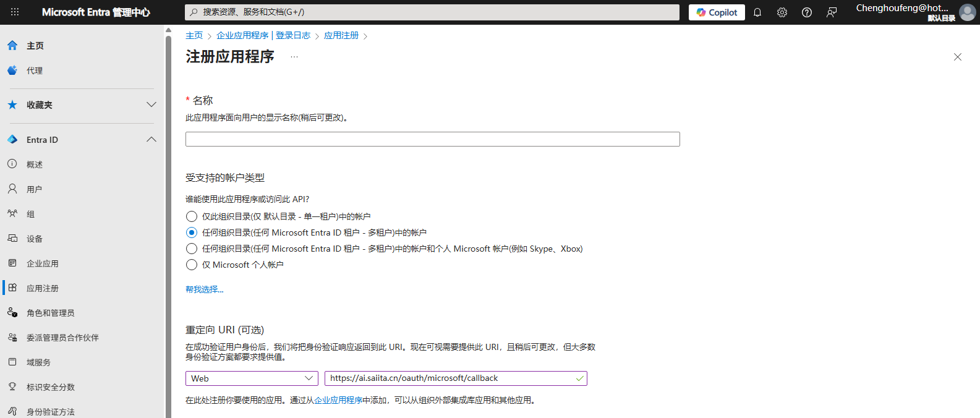The width and height of the screenshot is (980, 418).
Task: Click the 帮我选择 link
Action: 205,289
